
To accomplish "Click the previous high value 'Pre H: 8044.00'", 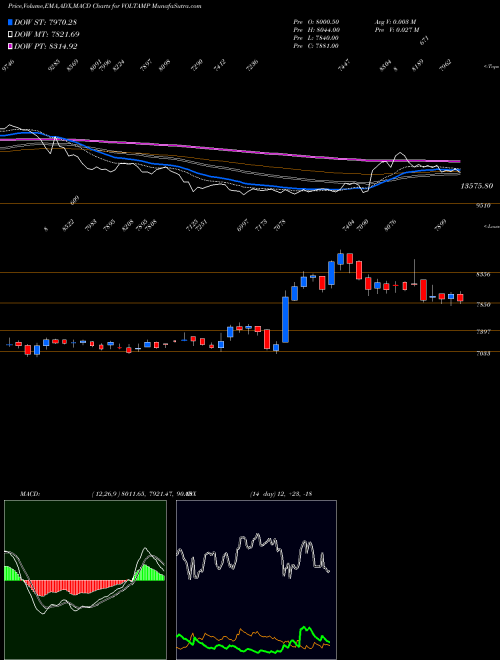I will [316, 30].
